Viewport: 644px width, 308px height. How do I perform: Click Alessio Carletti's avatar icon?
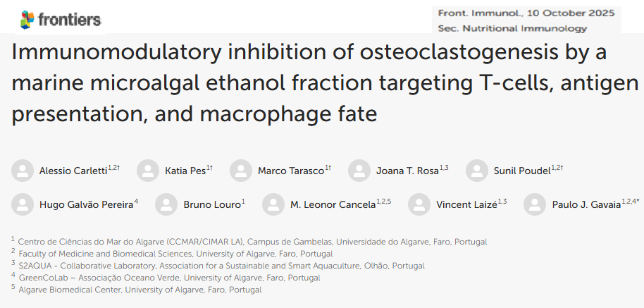coord(23,171)
